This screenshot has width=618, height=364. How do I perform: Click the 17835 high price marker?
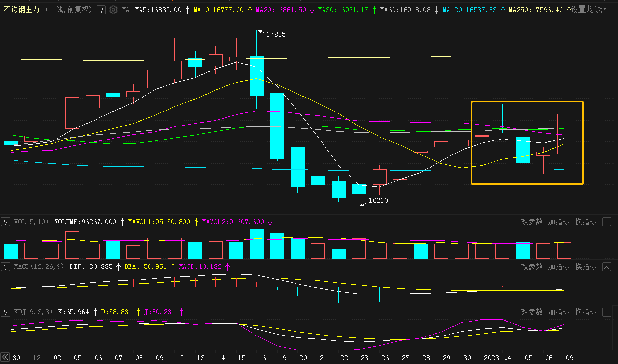click(x=276, y=34)
